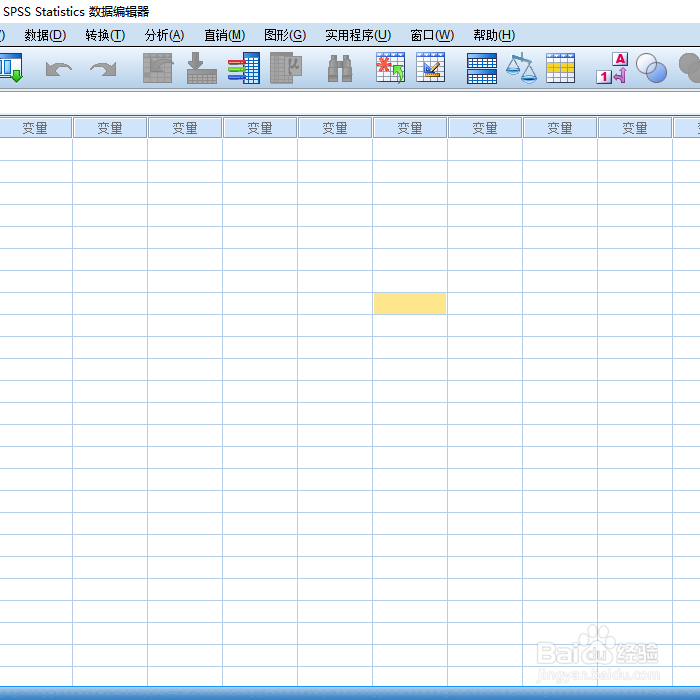Open the 实用程序(U) menu
The image size is (700, 700).
358,35
